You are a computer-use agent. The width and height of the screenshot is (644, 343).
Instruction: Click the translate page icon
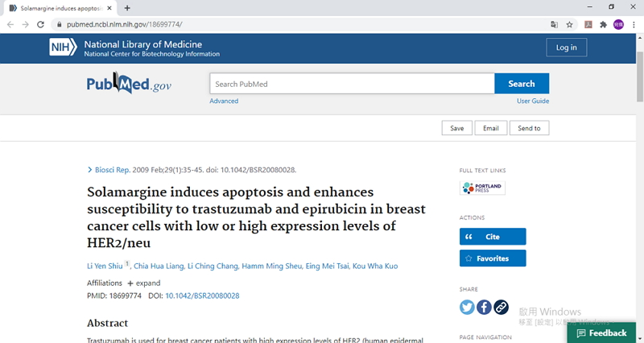click(554, 24)
